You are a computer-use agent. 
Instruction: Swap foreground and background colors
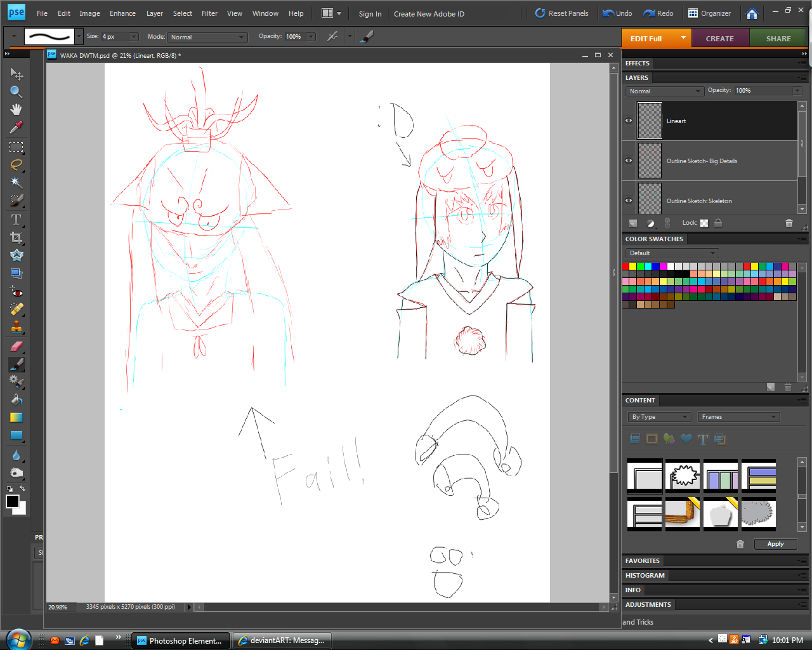pyautogui.click(x=23, y=488)
